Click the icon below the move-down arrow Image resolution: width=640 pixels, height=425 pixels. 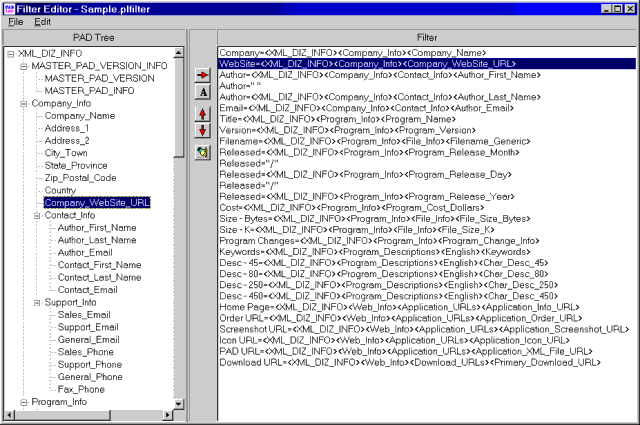click(x=203, y=152)
